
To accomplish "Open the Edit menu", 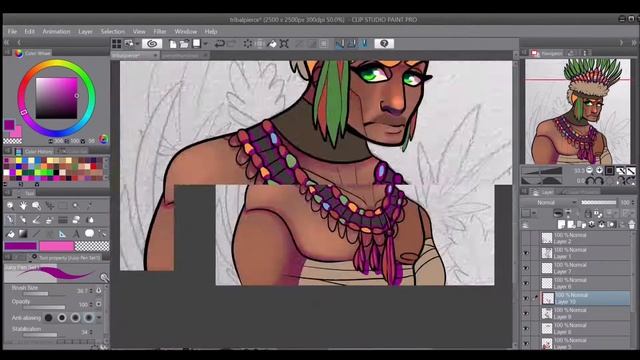I will point(29,31).
